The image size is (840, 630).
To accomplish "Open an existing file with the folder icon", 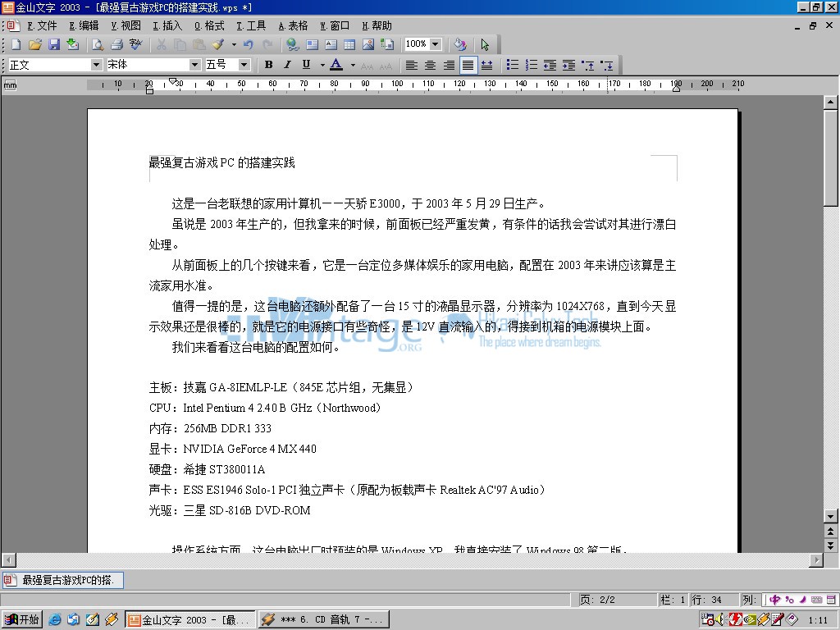I will tap(34, 44).
